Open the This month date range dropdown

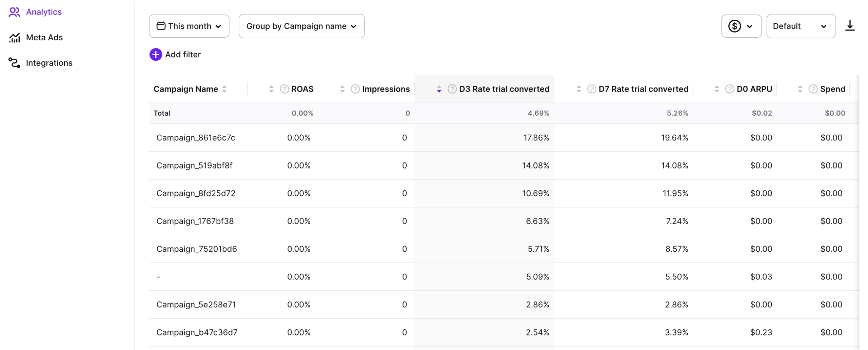189,26
